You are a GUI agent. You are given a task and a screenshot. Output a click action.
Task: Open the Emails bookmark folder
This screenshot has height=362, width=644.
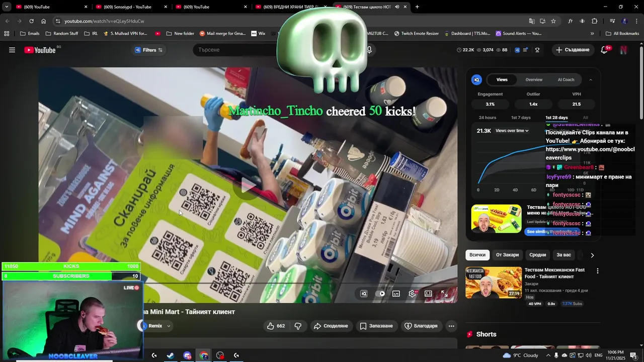point(30,34)
